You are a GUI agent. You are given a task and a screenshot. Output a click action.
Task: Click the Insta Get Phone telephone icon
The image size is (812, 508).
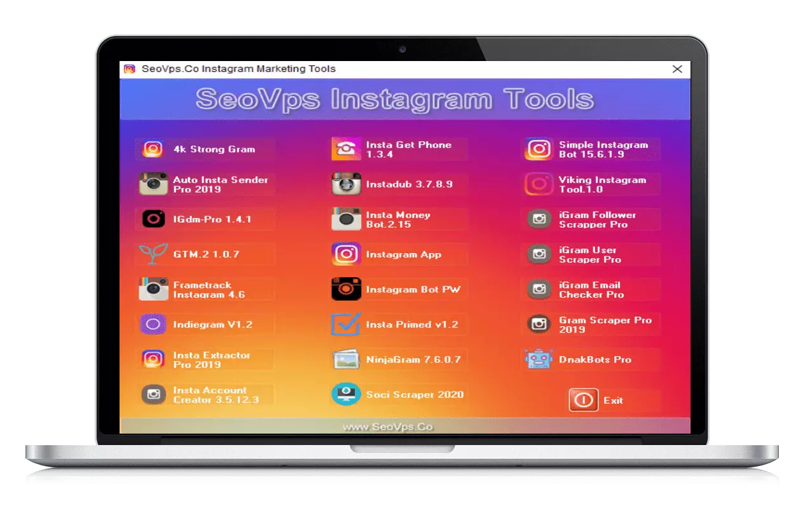[x=346, y=149]
